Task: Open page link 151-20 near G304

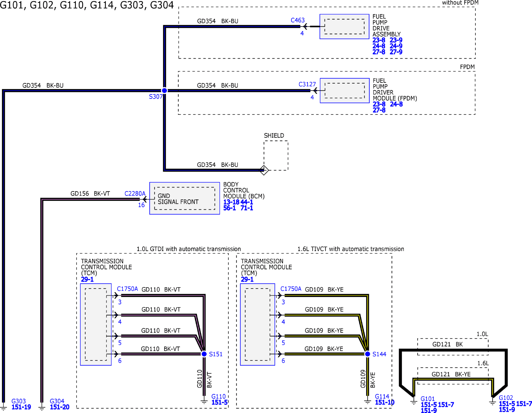Action: click(59, 407)
